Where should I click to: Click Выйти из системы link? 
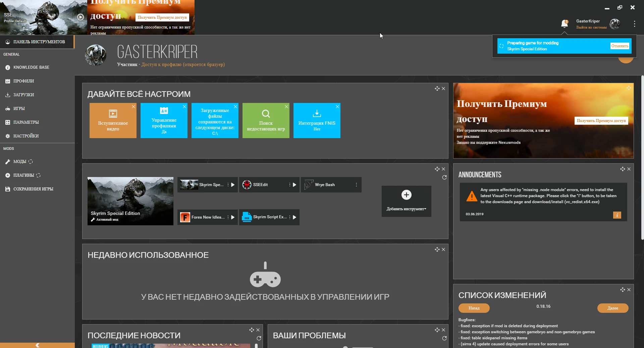coord(591,27)
